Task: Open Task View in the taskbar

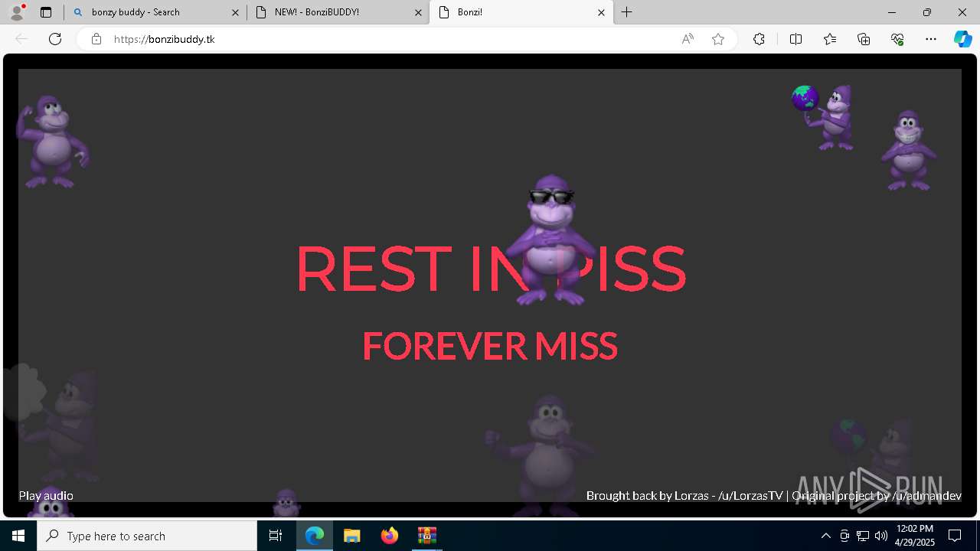Action: click(x=276, y=536)
